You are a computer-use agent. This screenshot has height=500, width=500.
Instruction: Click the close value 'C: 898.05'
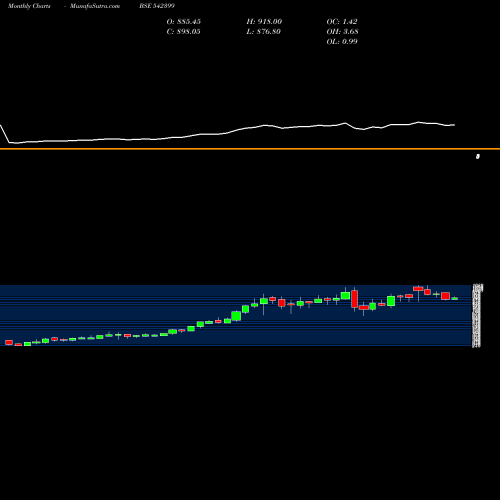click(184, 32)
